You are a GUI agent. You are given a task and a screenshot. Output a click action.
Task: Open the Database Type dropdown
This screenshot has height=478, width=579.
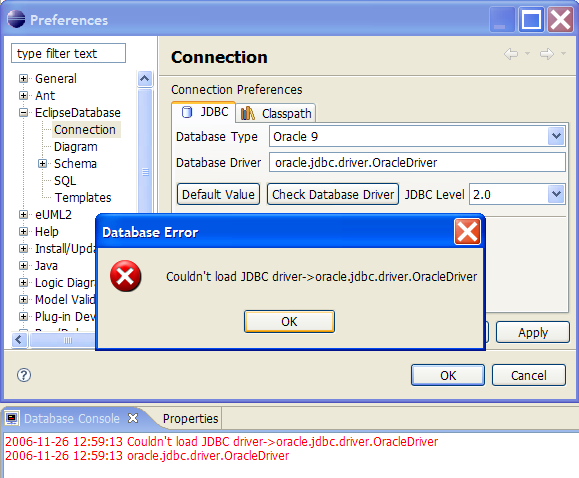[556, 136]
